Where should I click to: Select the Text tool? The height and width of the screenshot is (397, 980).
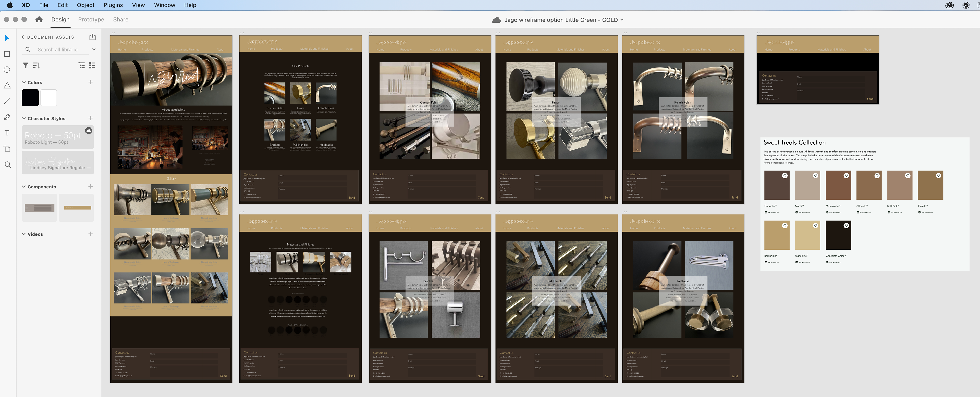(7, 133)
